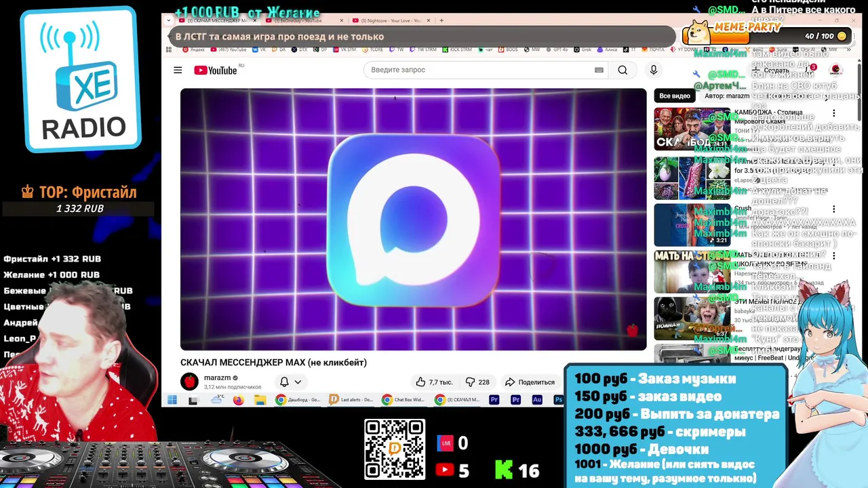This screenshot has height=488, width=868.
Task: Dislike the video with thumbs-down 228
Action: [477, 382]
